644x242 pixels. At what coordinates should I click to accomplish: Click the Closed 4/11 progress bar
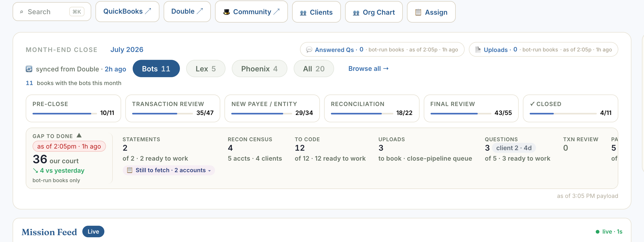(563, 114)
